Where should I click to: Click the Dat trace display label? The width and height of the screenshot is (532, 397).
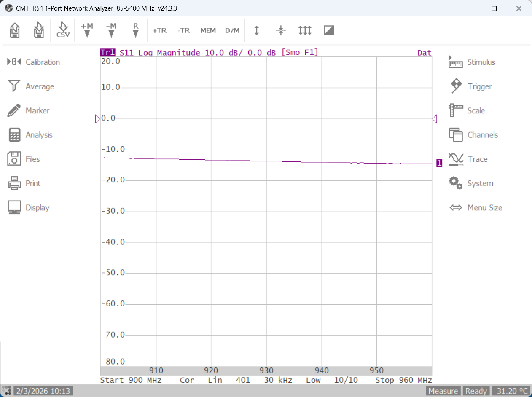(425, 53)
